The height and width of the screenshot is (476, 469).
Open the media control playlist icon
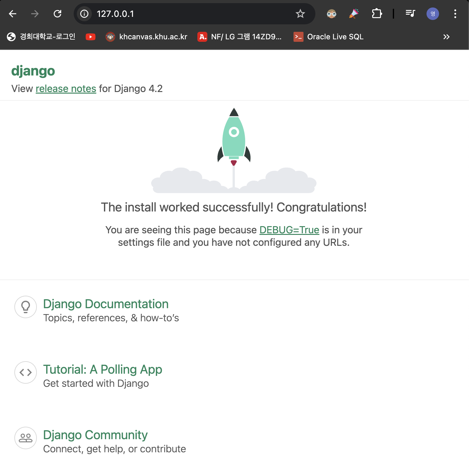pos(410,14)
